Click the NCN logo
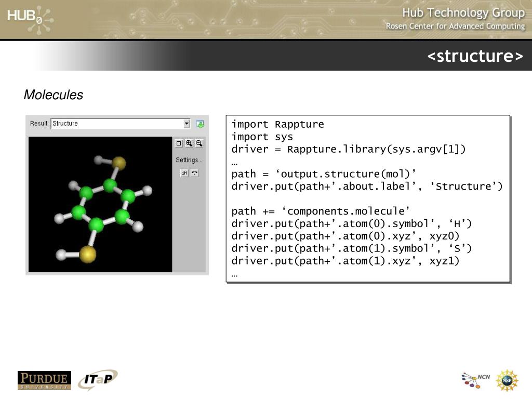Viewport: 532px width, 399px height. click(476, 380)
